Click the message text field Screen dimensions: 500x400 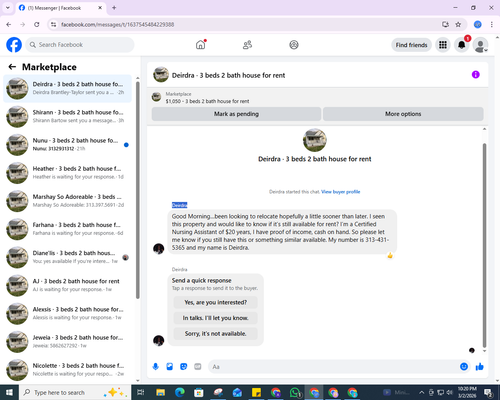pos(333,367)
